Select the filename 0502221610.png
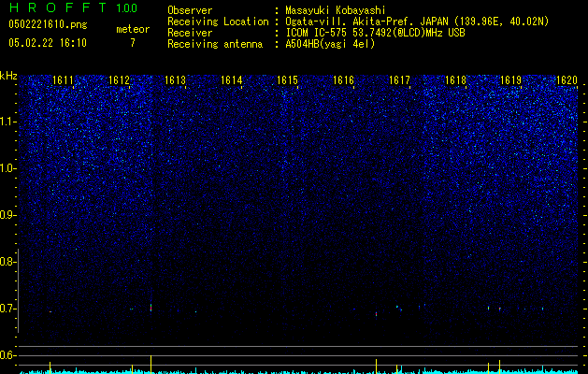 48,24
